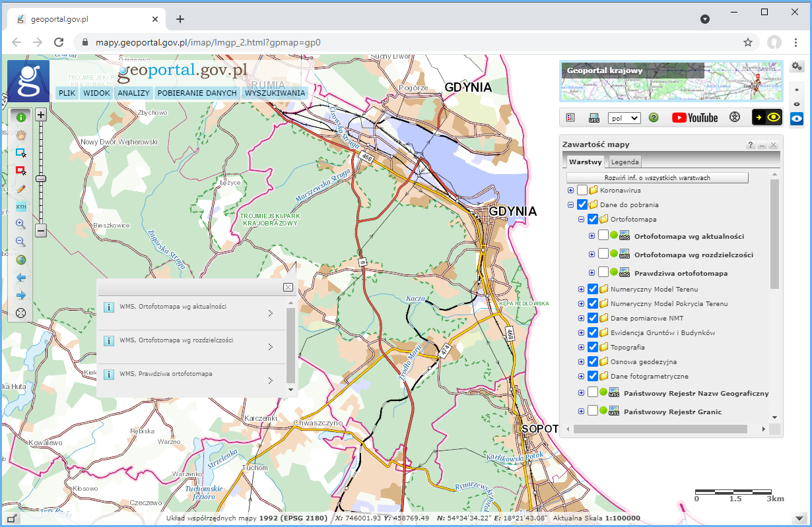Image resolution: width=812 pixels, height=527 pixels.
Task: Click the minus zoom button on slider
Action: 40,231
